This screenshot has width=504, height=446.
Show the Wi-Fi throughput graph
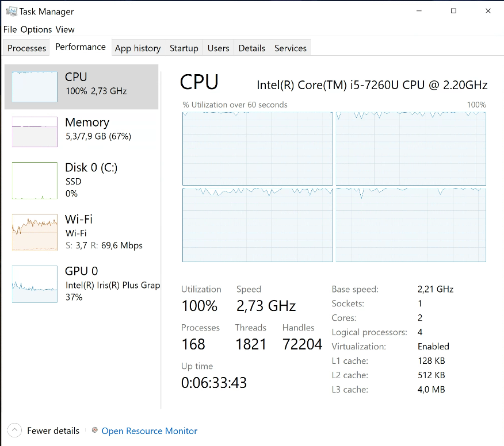coord(35,232)
